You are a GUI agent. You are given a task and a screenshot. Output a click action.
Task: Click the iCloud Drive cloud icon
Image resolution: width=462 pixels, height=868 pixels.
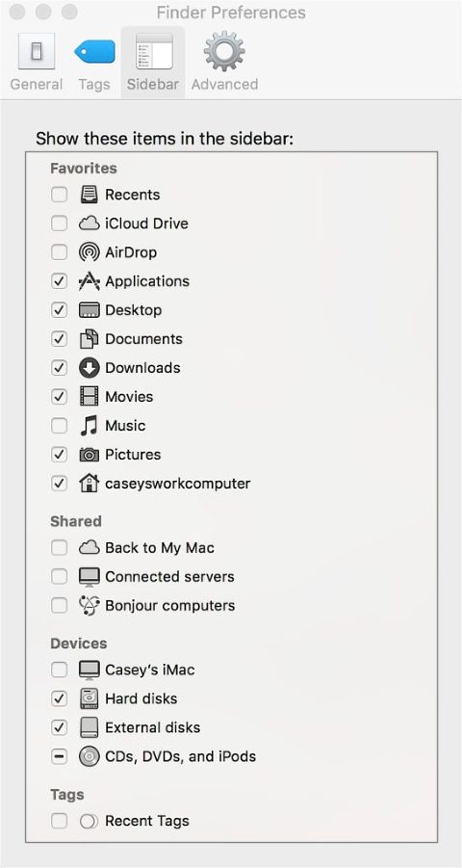click(90, 224)
